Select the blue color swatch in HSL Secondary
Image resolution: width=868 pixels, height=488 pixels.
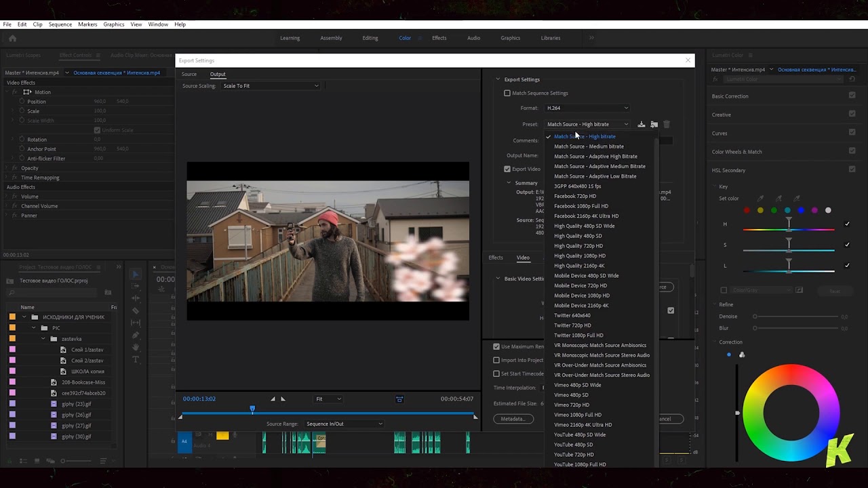point(801,210)
